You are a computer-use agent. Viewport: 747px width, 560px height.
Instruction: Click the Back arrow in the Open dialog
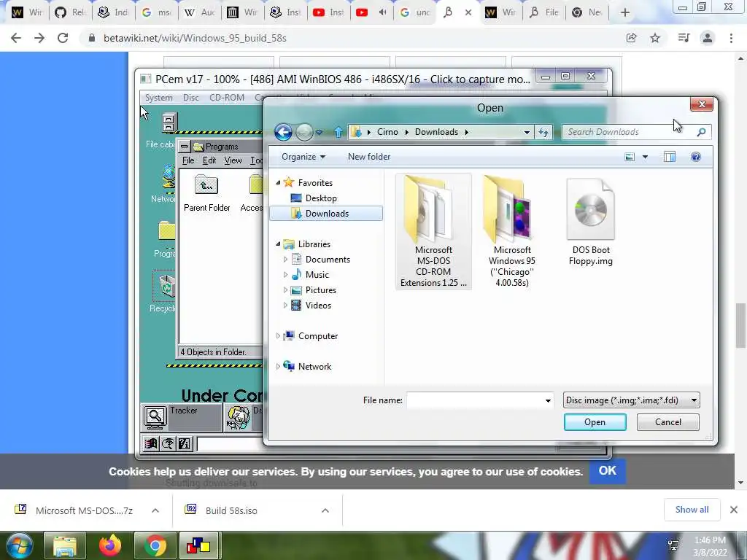[x=283, y=132]
